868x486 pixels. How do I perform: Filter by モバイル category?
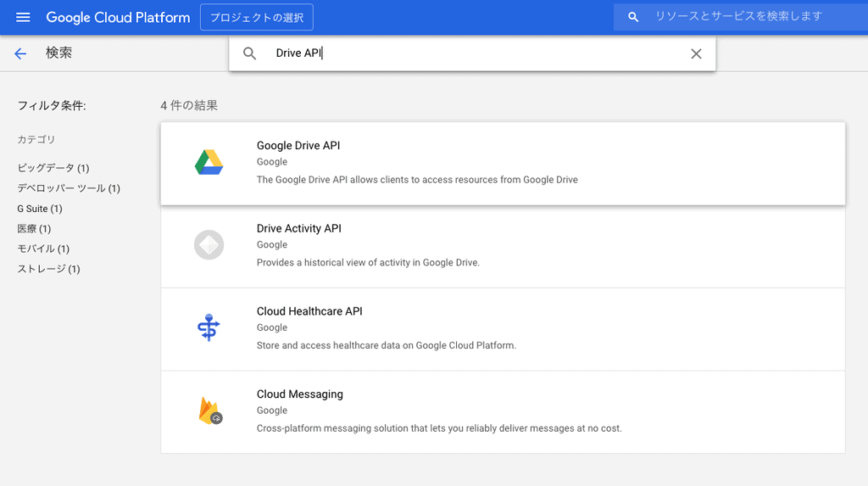click(43, 249)
